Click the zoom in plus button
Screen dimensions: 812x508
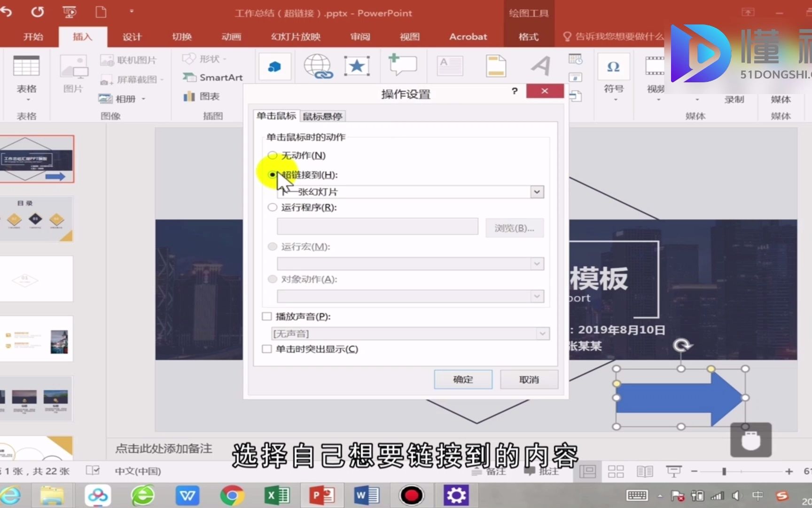789,471
